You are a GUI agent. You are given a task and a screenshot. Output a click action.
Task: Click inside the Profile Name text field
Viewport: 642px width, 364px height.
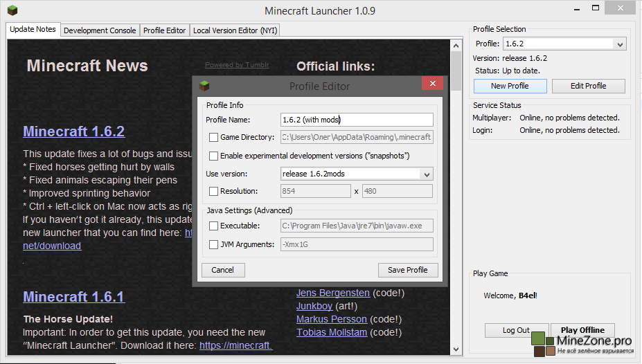coord(357,120)
